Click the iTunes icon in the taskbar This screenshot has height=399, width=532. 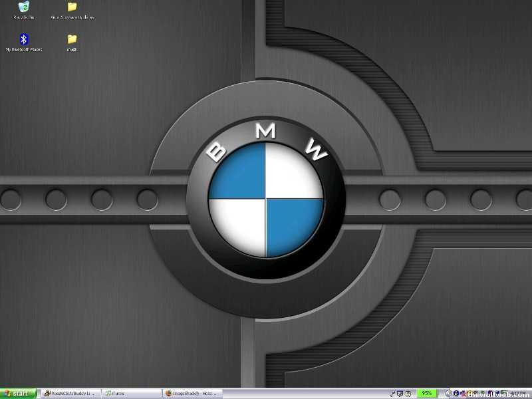[107, 394]
